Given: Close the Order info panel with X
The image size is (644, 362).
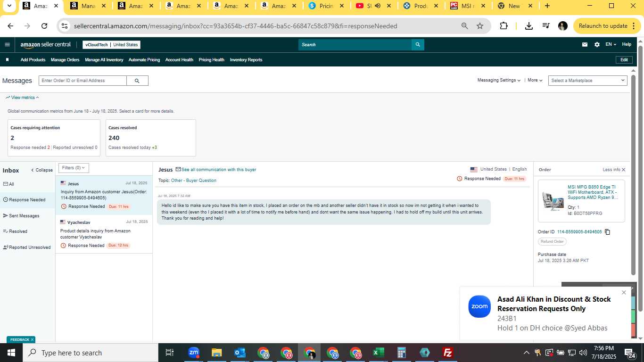Looking at the screenshot, I should (x=623, y=170).
